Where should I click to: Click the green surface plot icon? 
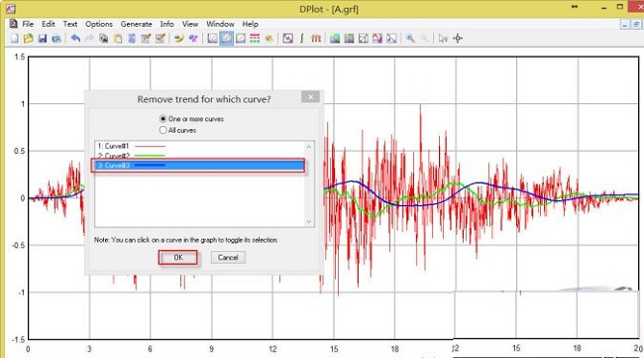tap(335, 39)
